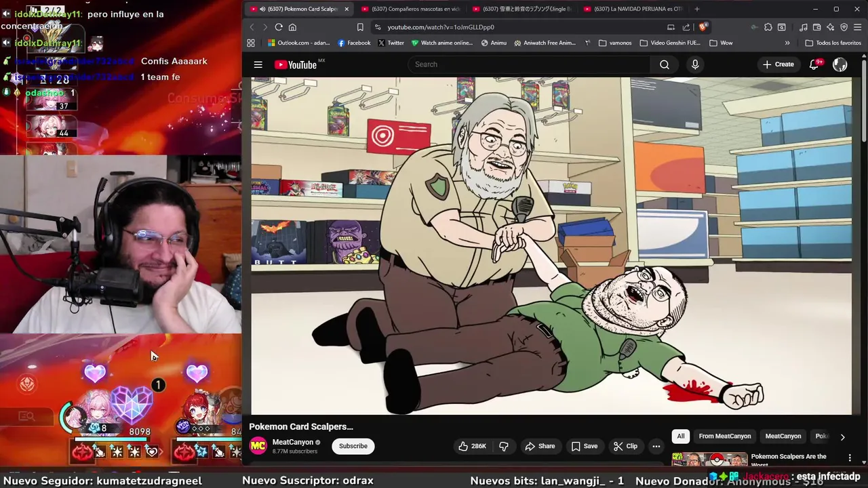Viewport: 868px width, 488px height.
Task: Open Animu bookmark
Action: click(494, 43)
